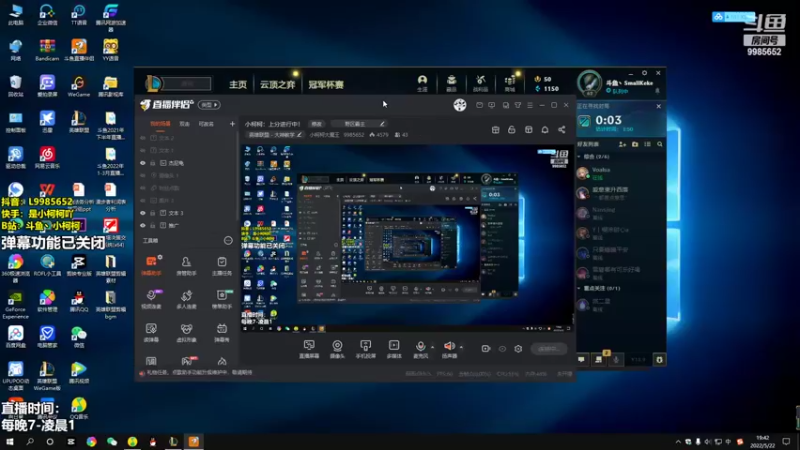Open 战利品 loot in League client
The height and width of the screenshot is (450, 800).
(480, 83)
